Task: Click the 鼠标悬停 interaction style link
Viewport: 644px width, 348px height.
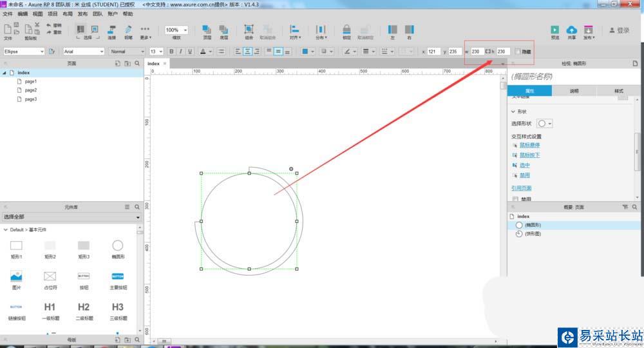Action: (530, 145)
